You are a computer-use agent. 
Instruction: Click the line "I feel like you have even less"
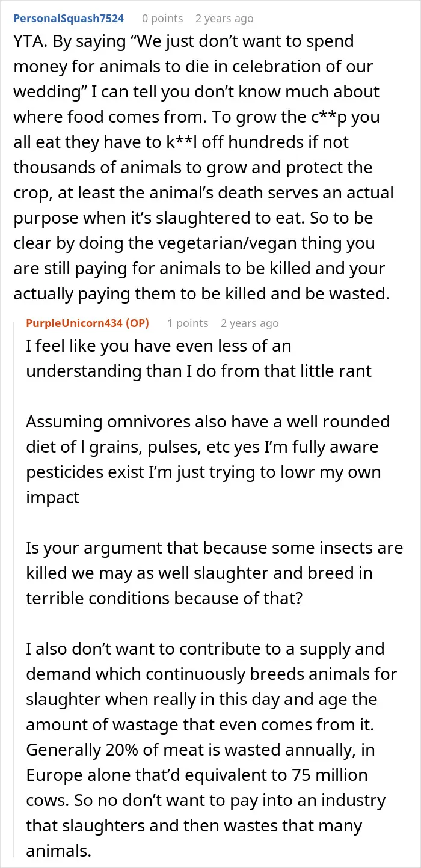(159, 346)
